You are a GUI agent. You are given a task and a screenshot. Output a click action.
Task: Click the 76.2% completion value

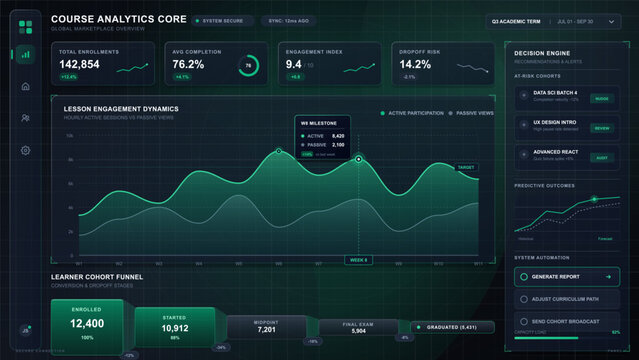(x=188, y=64)
